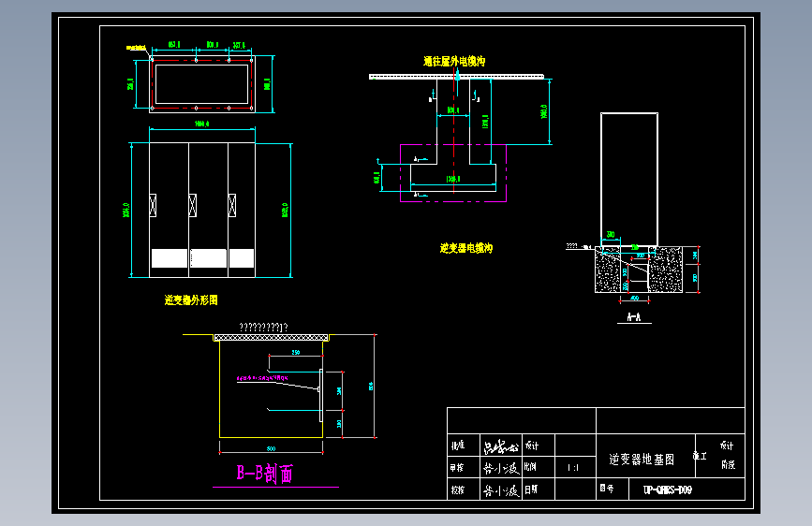Screen dimensions: 812x526
Task: Select the question-mark text above B-B section
Action: [263, 328]
